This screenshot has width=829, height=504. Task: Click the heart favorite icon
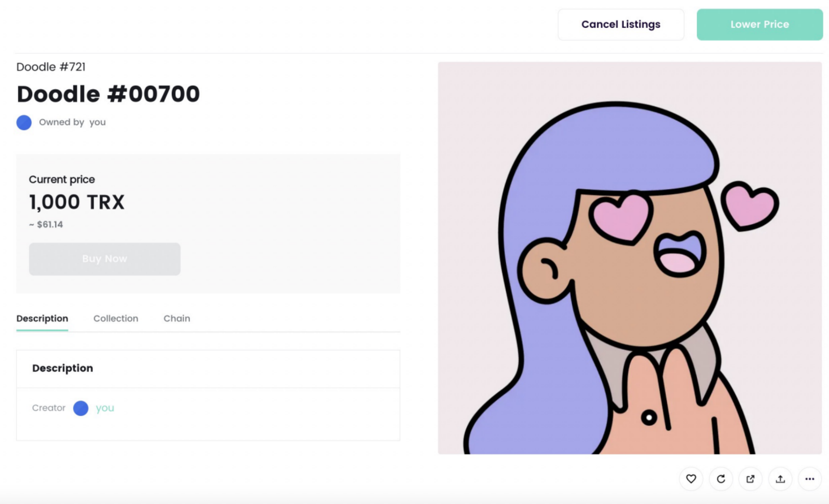(x=691, y=479)
